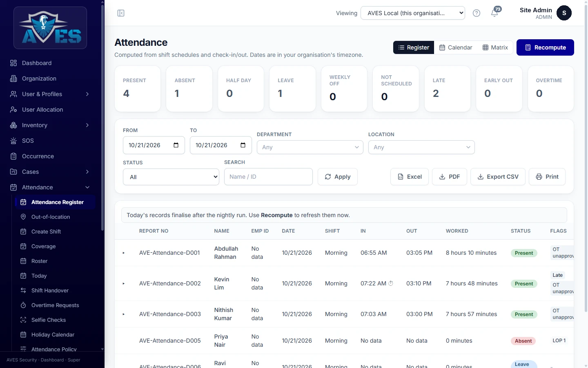
Task: Open Overtime Requests stopwatch icon
Action: pyautogui.click(x=23, y=305)
